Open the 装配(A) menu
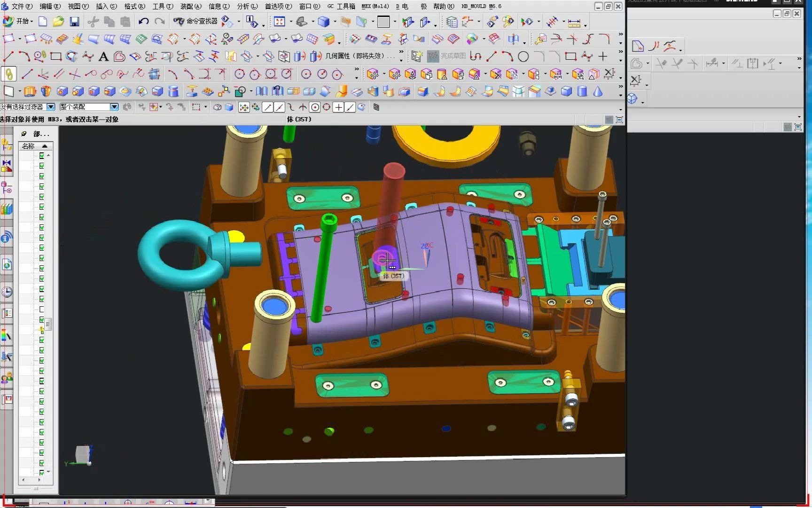This screenshot has height=508, width=812. pyautogui.click(x=191, y=7)
